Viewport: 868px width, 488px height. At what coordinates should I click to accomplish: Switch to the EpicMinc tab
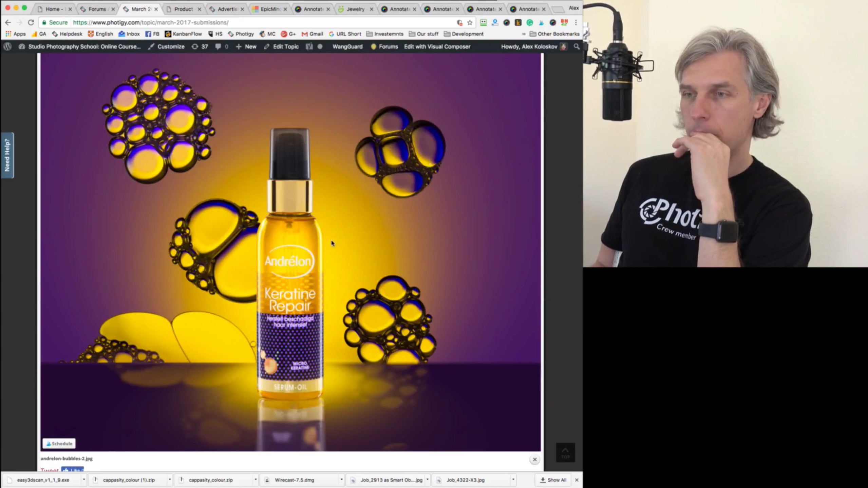click(270, 9)
